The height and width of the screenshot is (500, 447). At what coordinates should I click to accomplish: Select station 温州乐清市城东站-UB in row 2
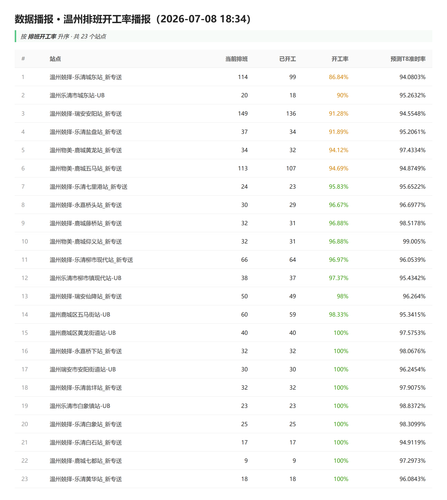77,96
